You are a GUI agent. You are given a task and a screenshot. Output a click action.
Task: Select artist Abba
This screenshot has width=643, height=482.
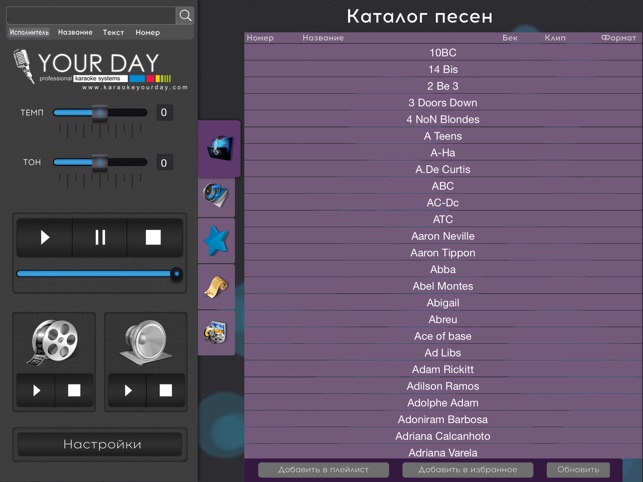click(443, 270)
